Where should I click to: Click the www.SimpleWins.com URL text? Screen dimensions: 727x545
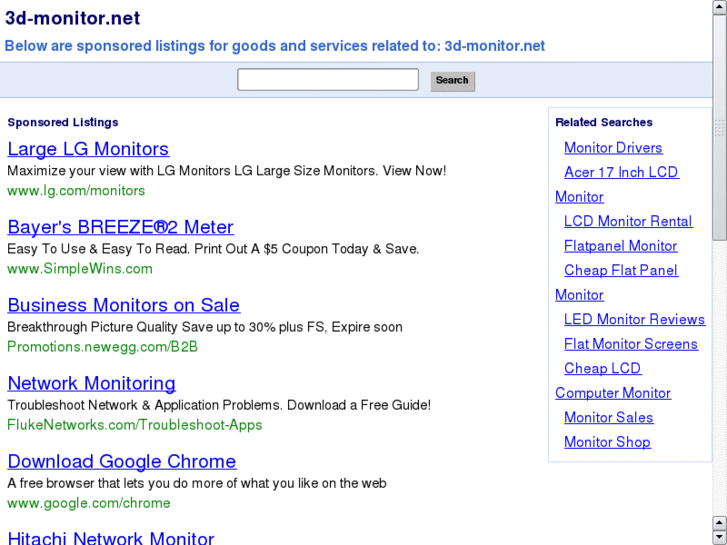click(x=80, y=269)
